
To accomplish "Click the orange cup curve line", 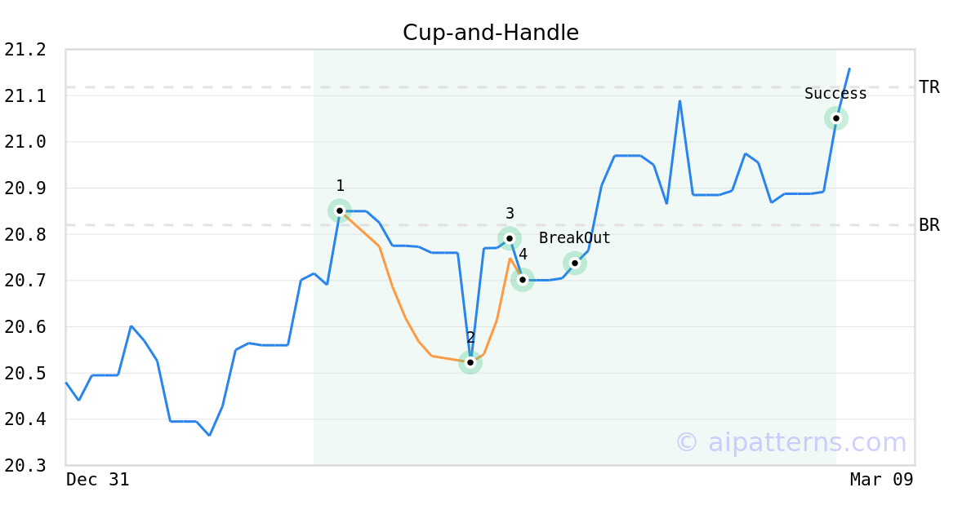I will coord(405,317).
